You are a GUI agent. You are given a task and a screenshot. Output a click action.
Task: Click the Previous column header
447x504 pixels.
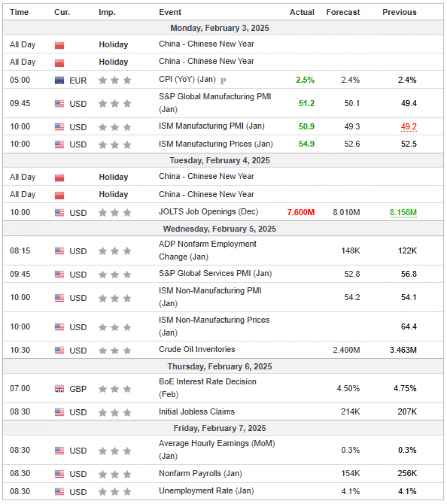(400, 12)
